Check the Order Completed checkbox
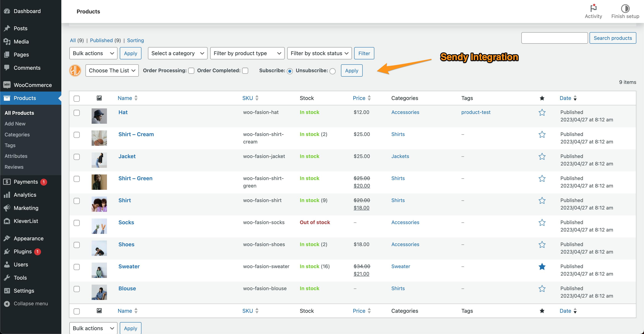The width and height of the screenshot is (644, 334). coord(245,71)
